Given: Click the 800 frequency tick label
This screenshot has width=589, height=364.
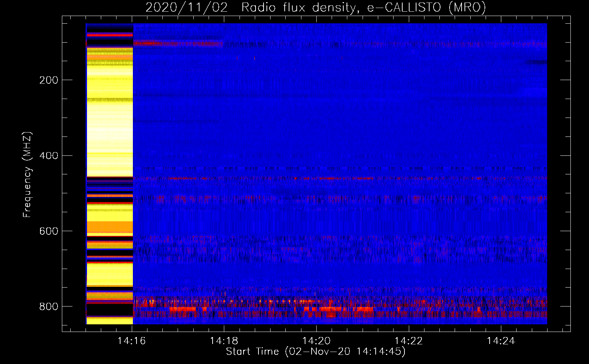Looking at the screenshot, I should tap(49, 307).
